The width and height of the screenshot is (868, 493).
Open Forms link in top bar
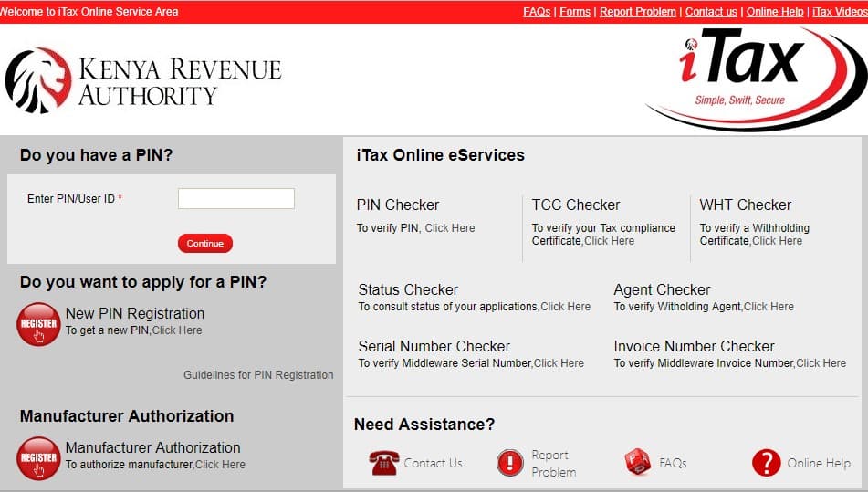click(575, 12)
